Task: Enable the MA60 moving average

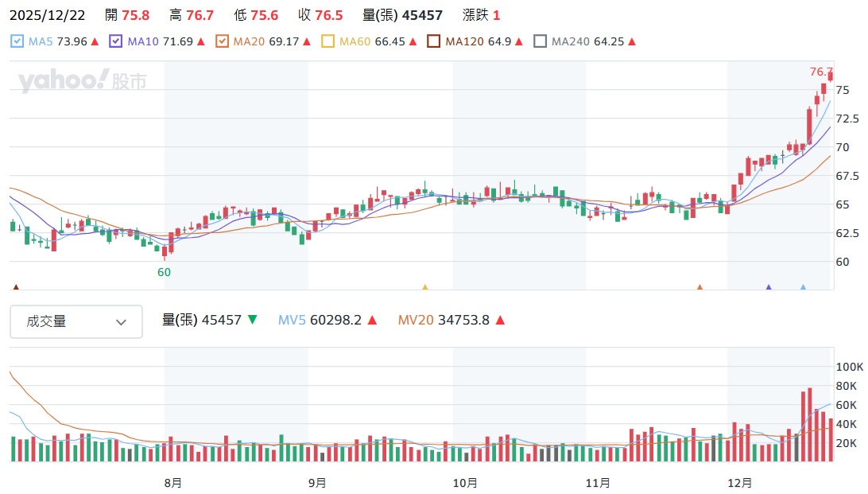Action: [x=328, y=41]
